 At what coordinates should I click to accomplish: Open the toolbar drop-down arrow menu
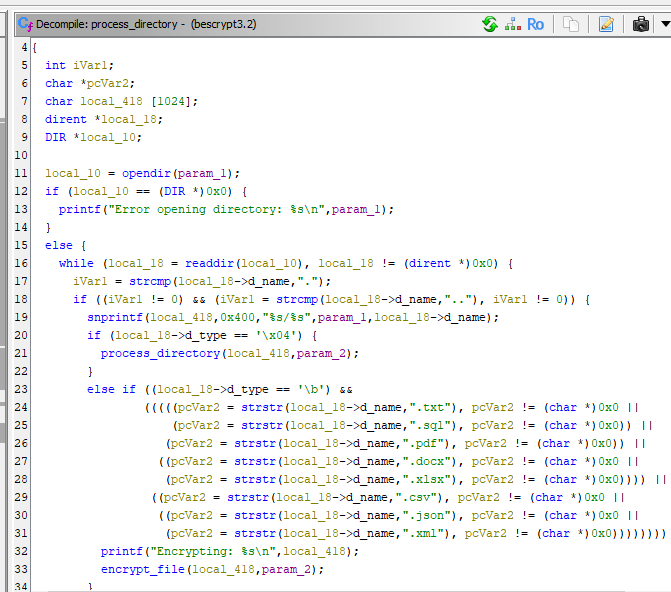pos(662,23)
